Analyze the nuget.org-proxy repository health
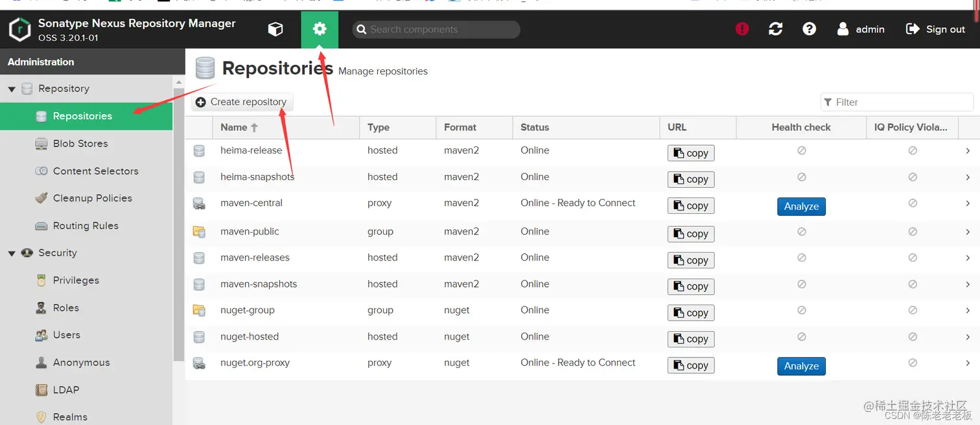This screenshot has width=980, height=425. click(801, 366)
